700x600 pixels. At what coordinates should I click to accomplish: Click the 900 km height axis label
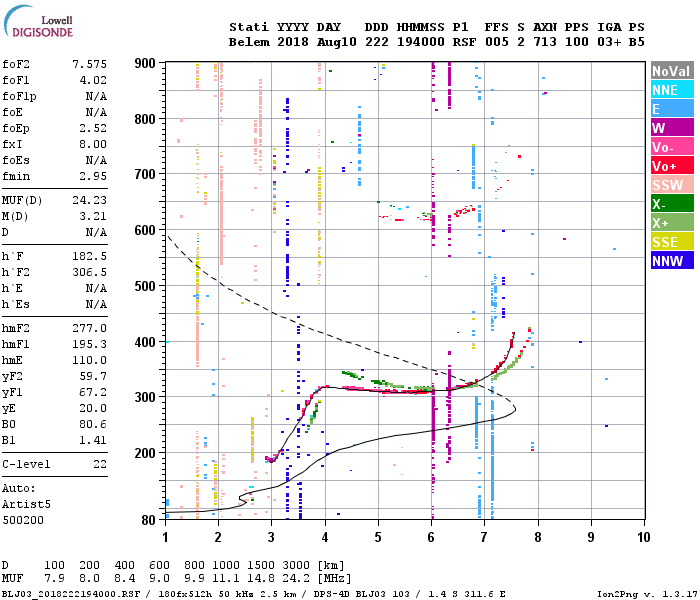click(x=145, y=63)
